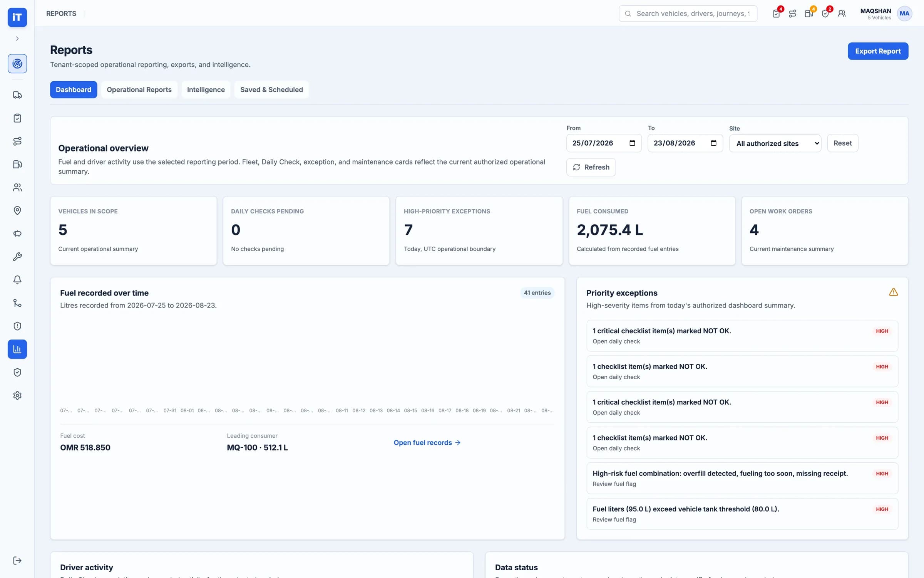Click the 08-11 chart axis label

341,410
